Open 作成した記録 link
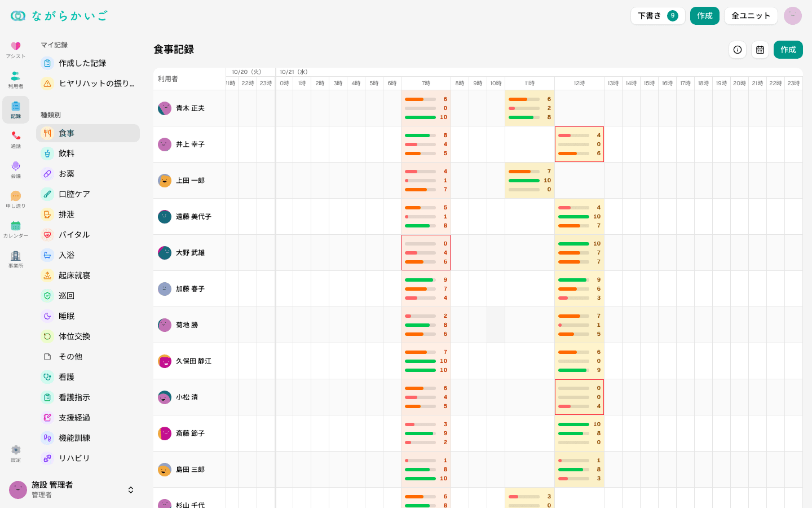This screenshot has width=812, height=508. pyautogui.click(x=88, y=63)
